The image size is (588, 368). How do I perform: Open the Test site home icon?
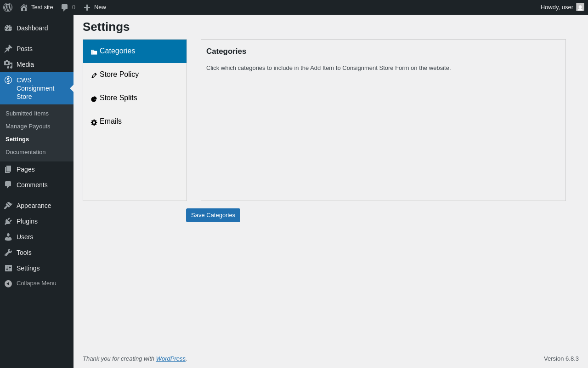click(x=24, y=7)
